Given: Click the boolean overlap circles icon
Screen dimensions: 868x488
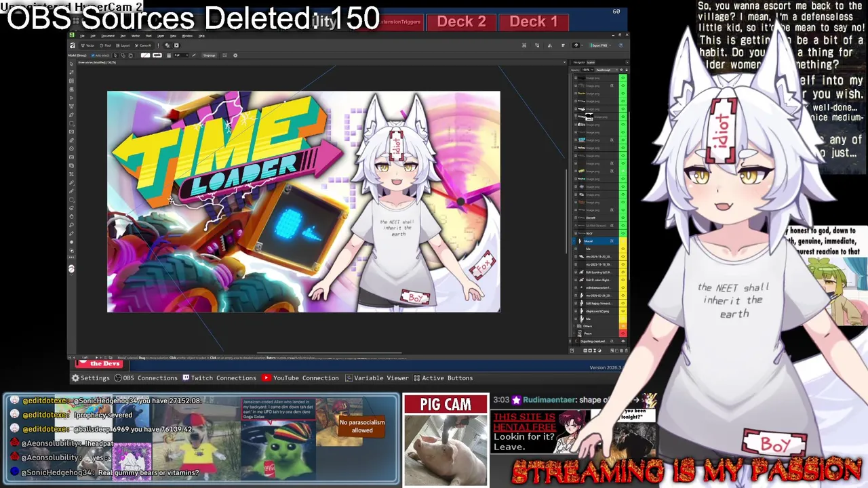Looking at the screenshot, I should [167, 45].
